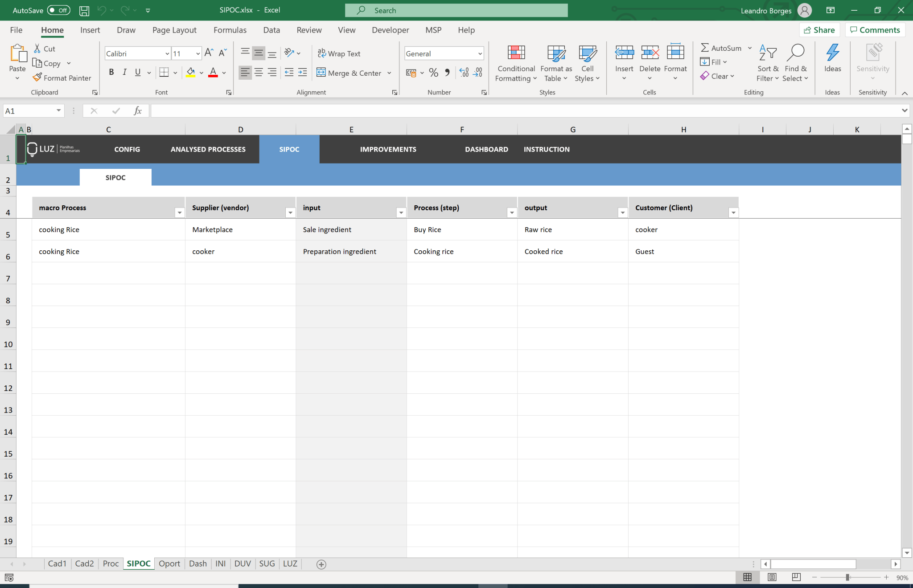913x588 pixels.
Task: Open the Fill Color swatch dropdown
Action: point(201,73)
